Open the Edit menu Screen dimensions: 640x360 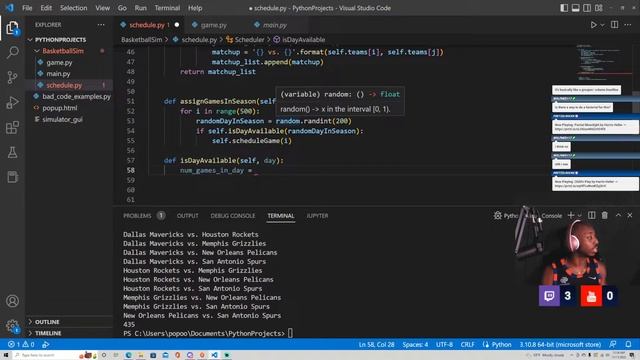[46, 8]
